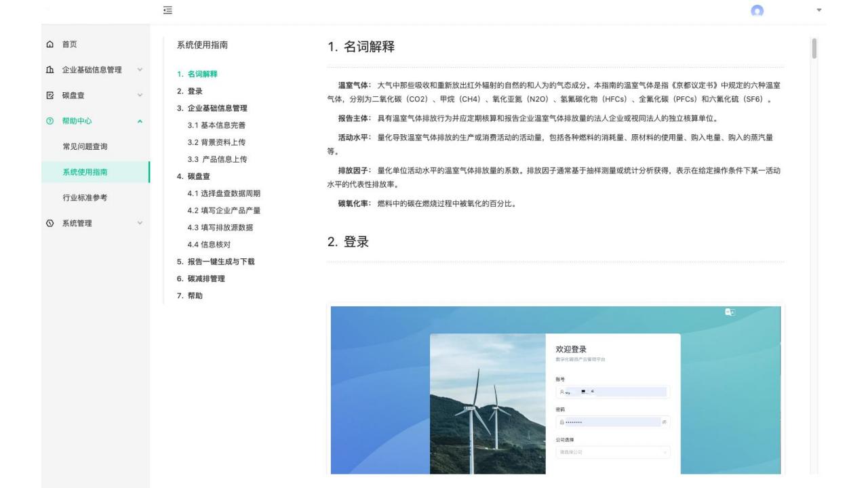The image size is (868, 488).
Task: Jump to 6. 碳减排管理 in outline
Action: pos(201,279)
